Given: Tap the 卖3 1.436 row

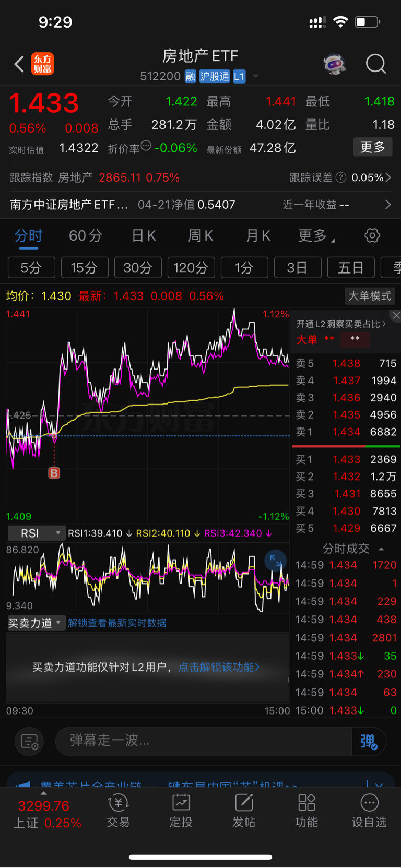Looking at the screenshot, I should 346,398.
